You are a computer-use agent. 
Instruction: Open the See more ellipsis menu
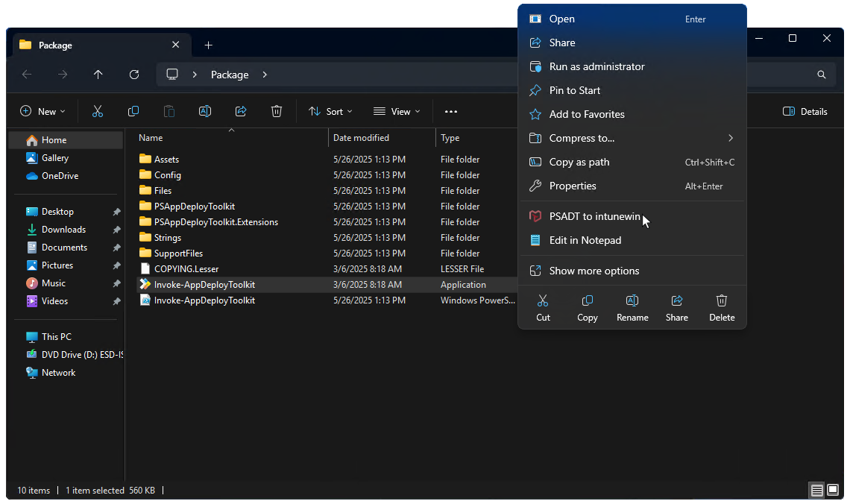(451, 112)
